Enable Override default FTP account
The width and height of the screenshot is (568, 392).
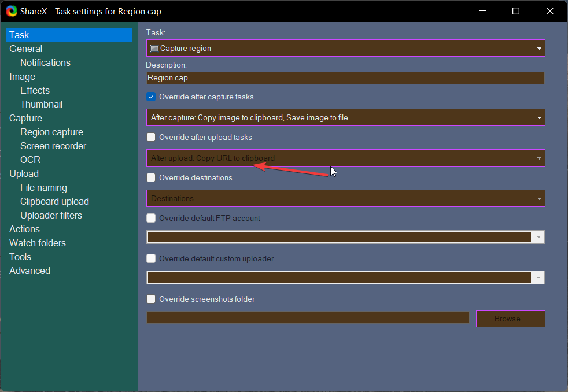coord(151,218)
